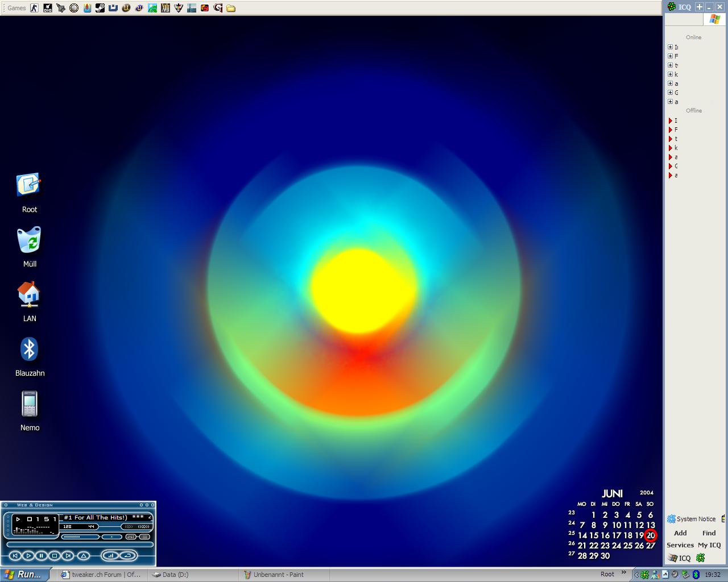
Task: Click the Bluetooth icon in system tray
Action: click(696, 575)
